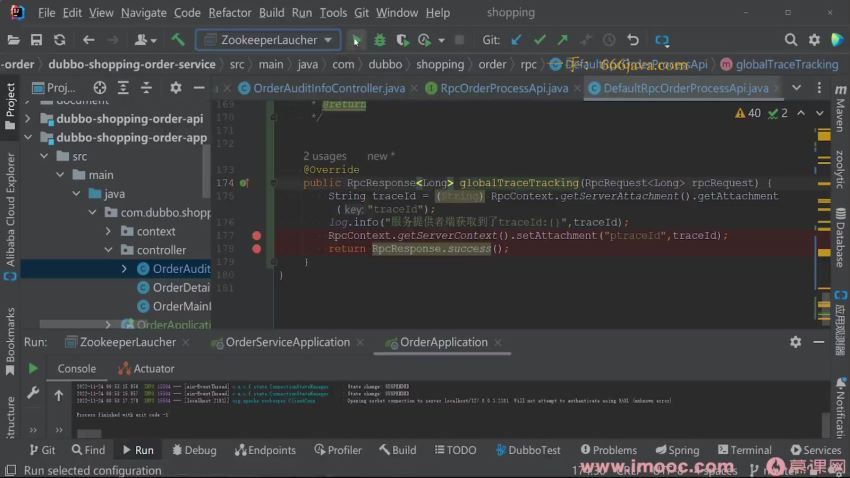850x478 pixels.
Task: Open the Navigate menu
Action: click(144, 12)
